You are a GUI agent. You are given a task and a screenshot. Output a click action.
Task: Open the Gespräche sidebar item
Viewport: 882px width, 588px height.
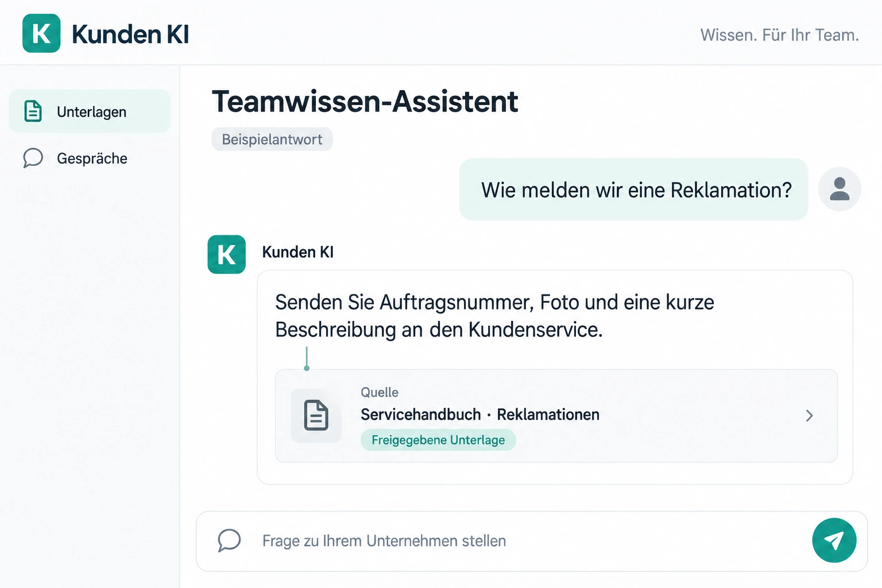click(x=90, y=158)
